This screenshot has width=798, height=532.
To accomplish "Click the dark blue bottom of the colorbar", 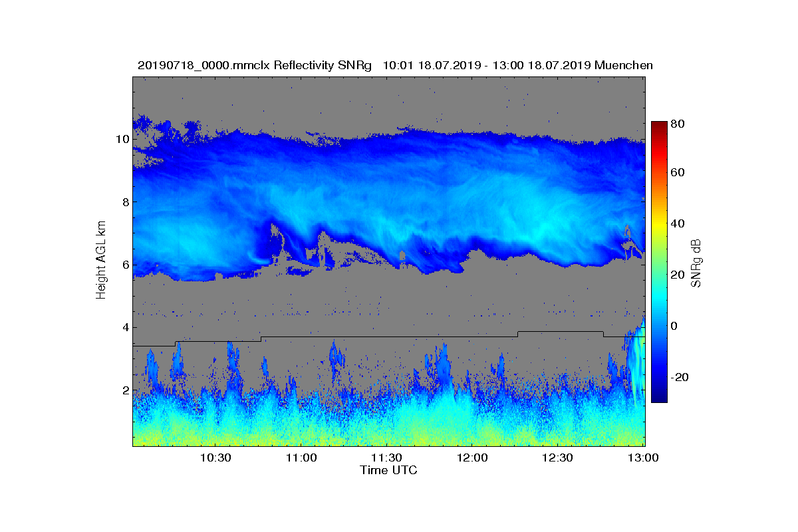I will 659,397.
